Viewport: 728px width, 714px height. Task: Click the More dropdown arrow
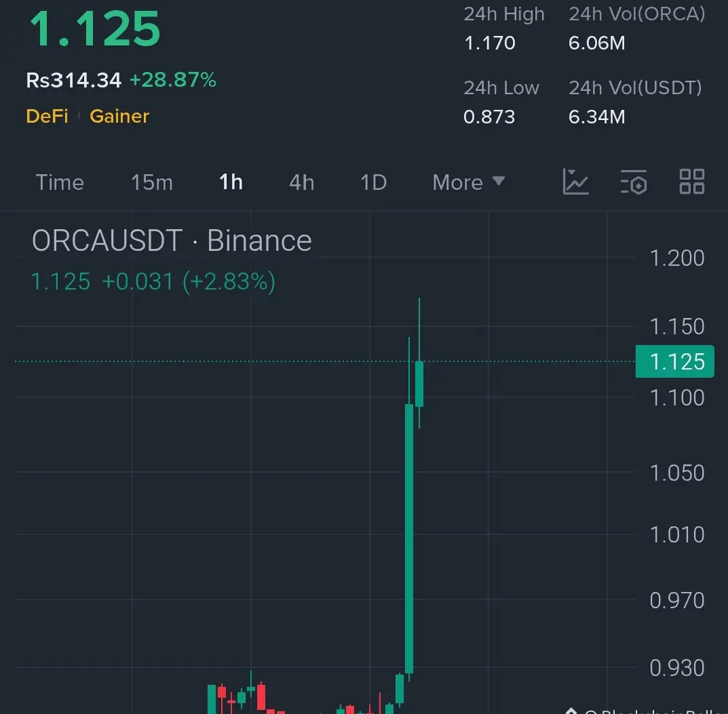click(498, 181)
